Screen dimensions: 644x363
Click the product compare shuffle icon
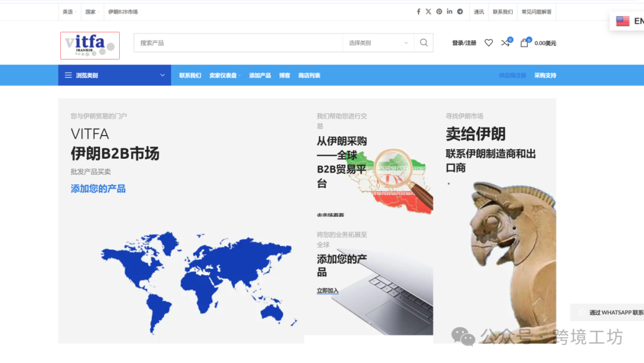tap(505, 42)
